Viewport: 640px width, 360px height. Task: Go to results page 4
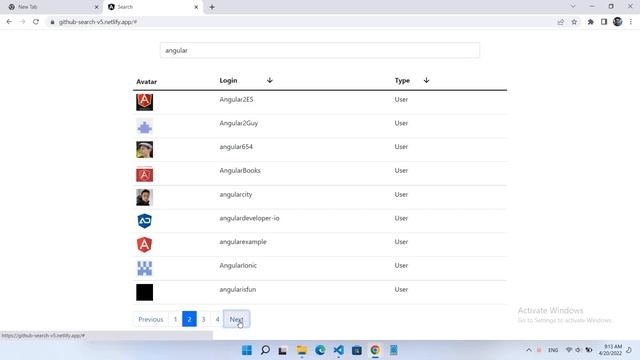(217, 319)
